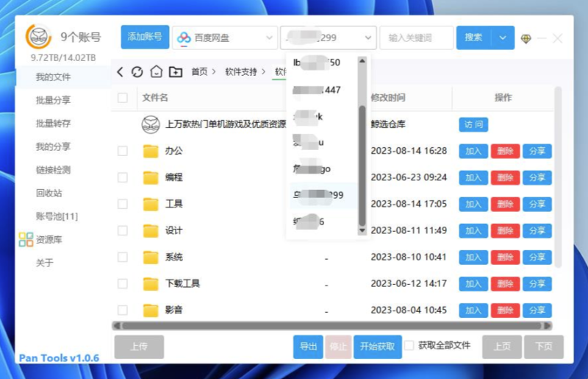Open 账号池[11] in sidebar
The width and height of the screenshot is (588, 379).
point(57,216)
